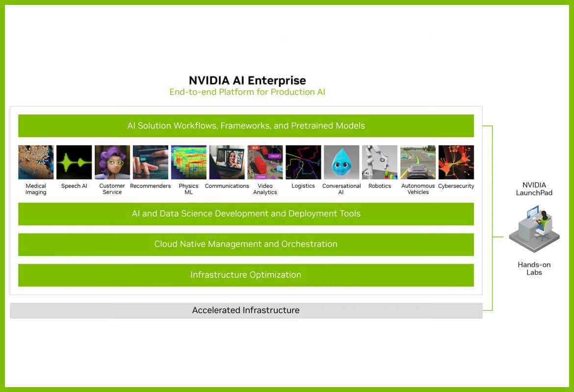Screen dimensions: 574x392
Task: Click the Logistics label
Action: click(303, 186)
